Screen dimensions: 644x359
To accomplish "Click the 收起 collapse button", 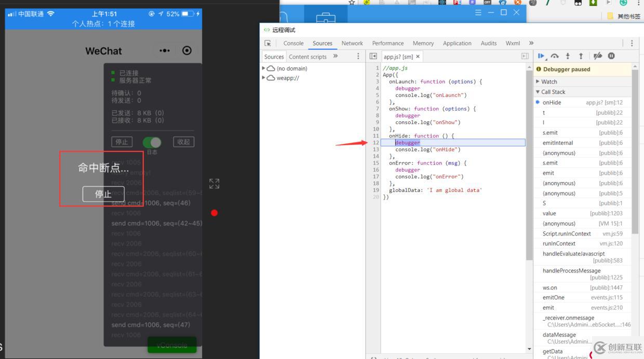I will click(183, 142).
